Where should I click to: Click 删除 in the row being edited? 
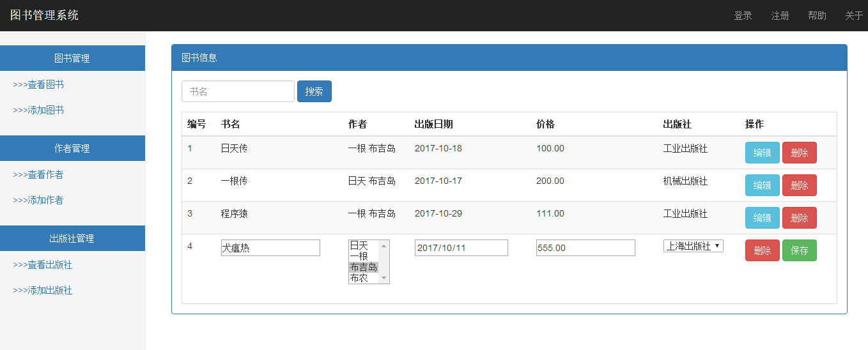763,250
